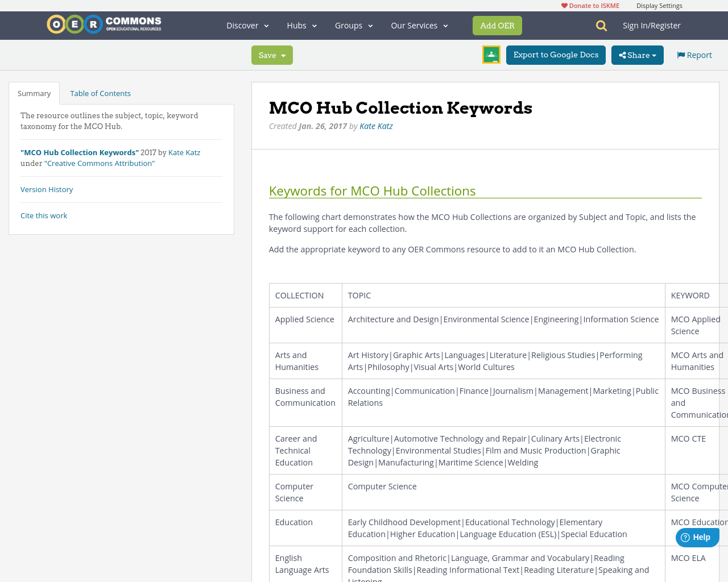Expand the Save options dropdown arrow
This screenshot has width=728, height=582.
(x=283, y=55)
